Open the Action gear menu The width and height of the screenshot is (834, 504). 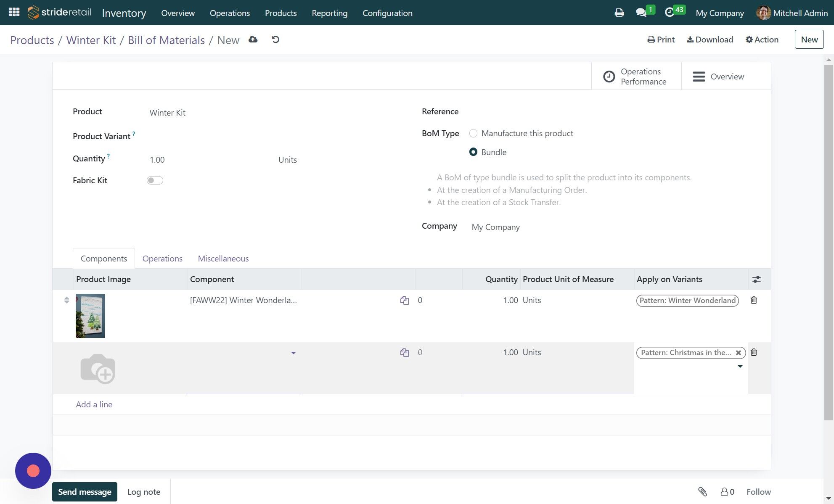762,40
